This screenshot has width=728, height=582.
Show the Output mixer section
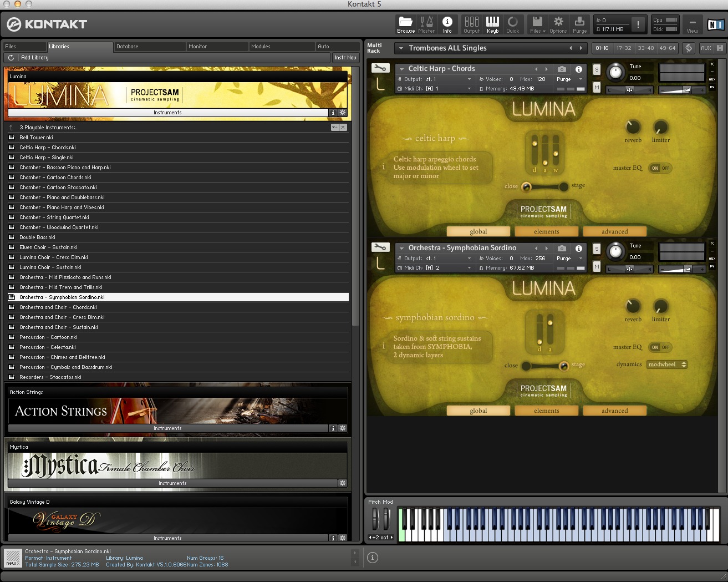[471, 24]
